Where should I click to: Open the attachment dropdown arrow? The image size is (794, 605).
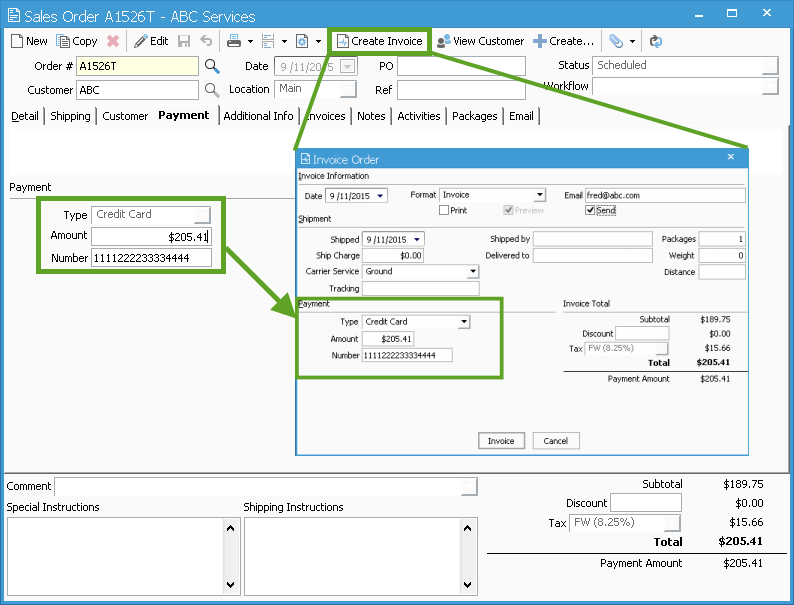632,42
